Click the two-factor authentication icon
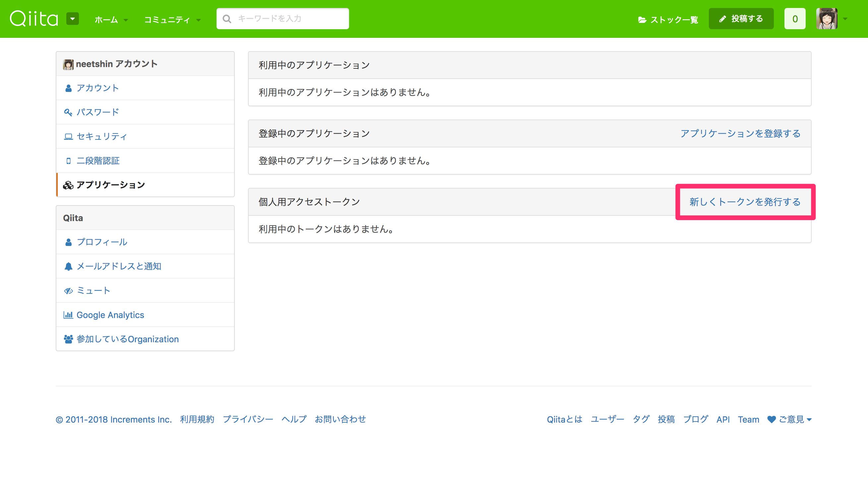 [x=67, y=161]
